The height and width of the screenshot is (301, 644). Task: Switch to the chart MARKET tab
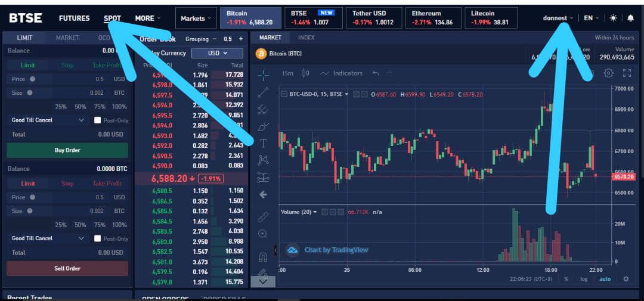pyautogui.click(x=270, y=38)
